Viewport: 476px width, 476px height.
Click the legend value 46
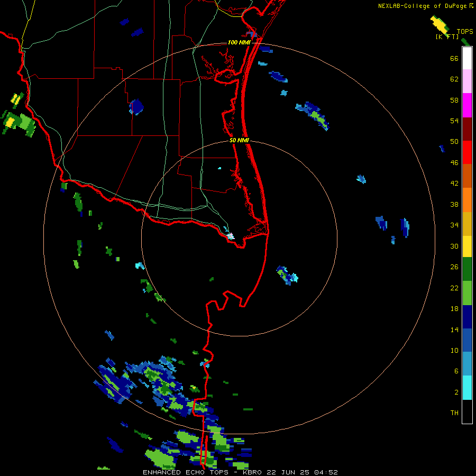point(454,163)
